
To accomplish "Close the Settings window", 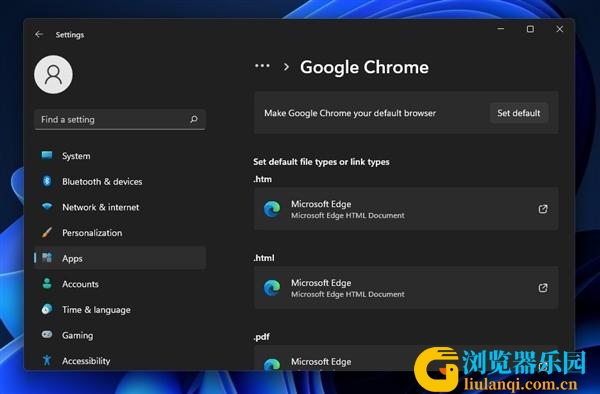I will (x=559, y=29).
